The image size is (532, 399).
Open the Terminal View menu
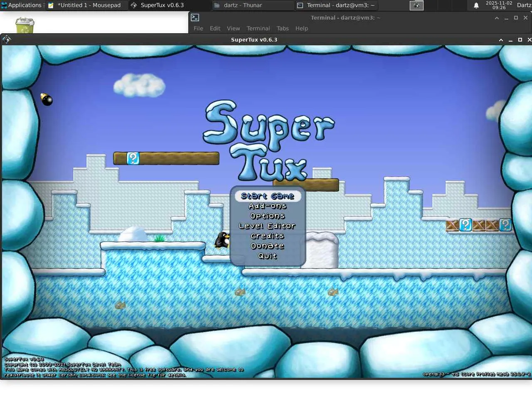pos(233,28)
